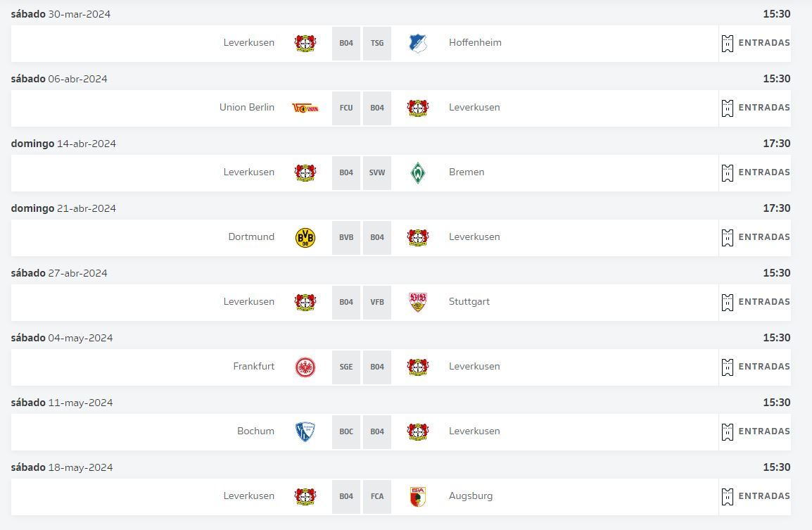Image resolution: width=812 pixels, height=530 pixels.
Task: Open the Bochum team name link
Action: [x=255, y=431]
